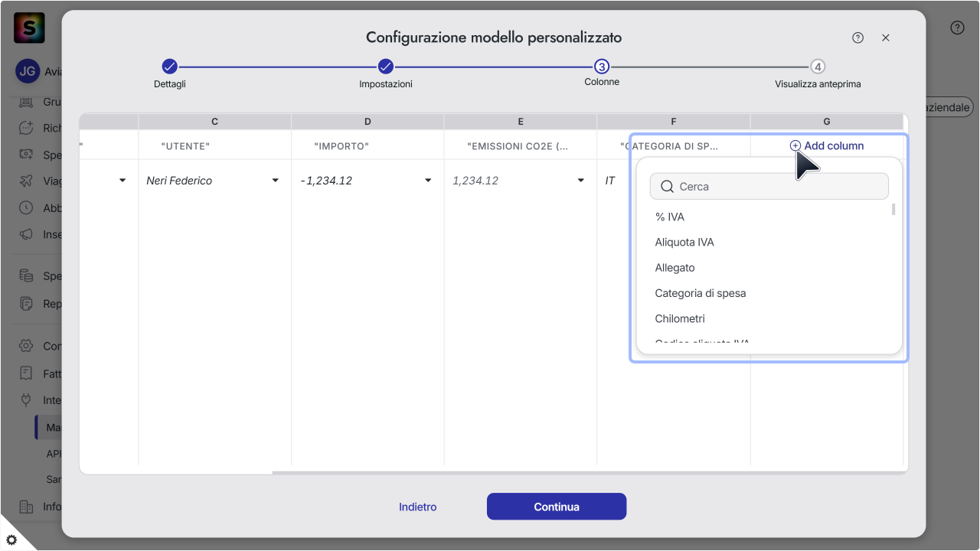Click the Dettagli step checkmark
This screenshot has height=551, width=980.
170,67
